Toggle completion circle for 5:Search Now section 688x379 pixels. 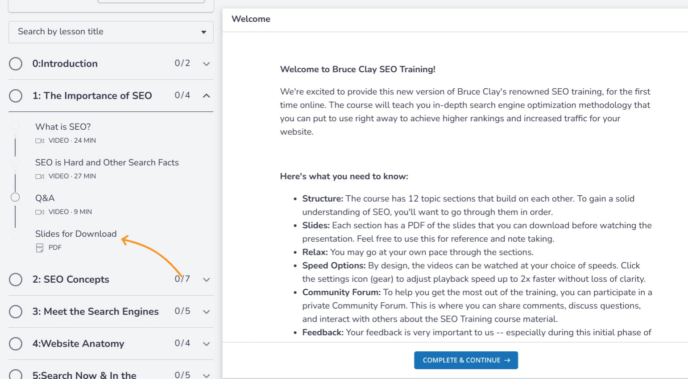click(x=15, y=374)
